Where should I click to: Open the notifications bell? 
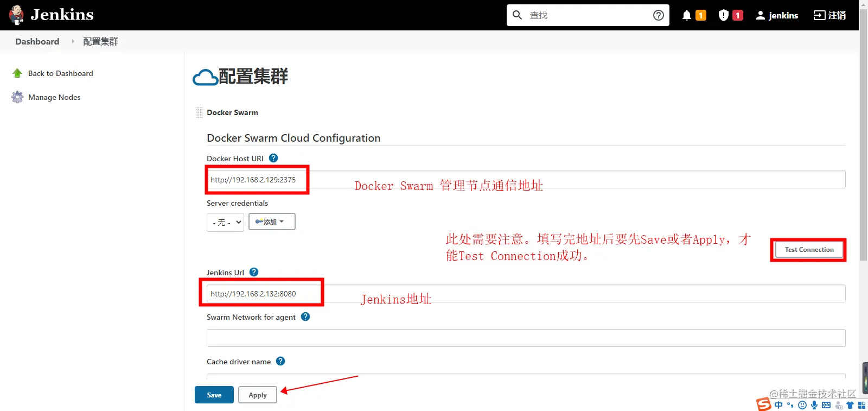pos(687,15)
